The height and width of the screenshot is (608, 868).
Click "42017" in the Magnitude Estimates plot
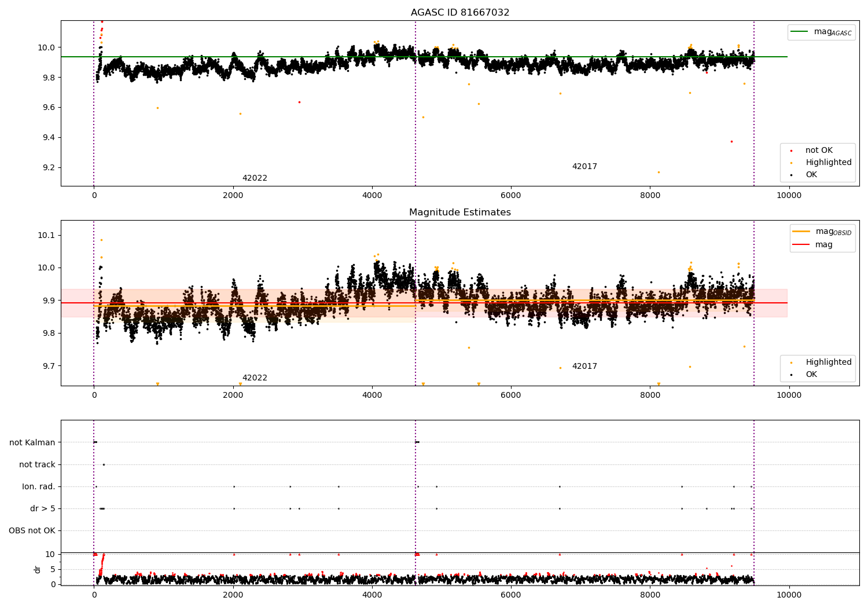click(584, 367)
